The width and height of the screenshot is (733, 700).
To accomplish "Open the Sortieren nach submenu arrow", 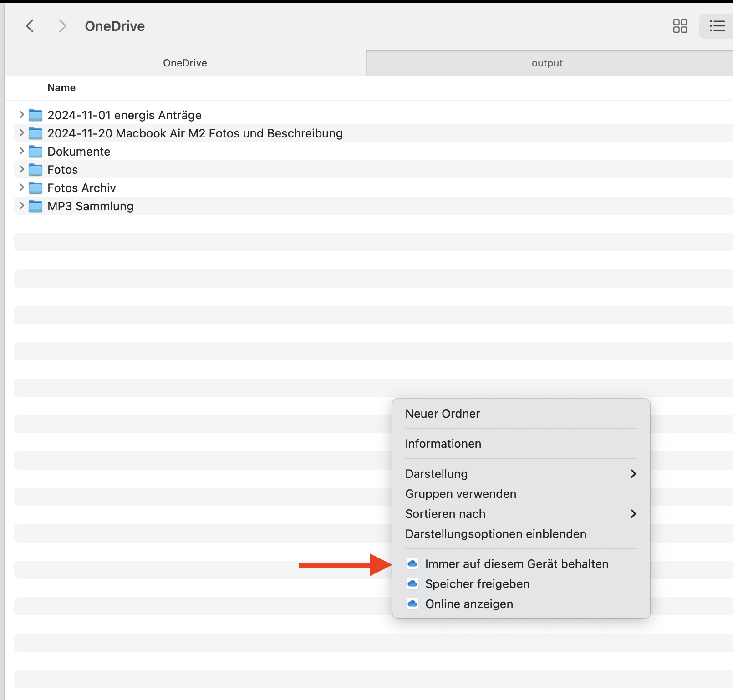I will 633,514.
